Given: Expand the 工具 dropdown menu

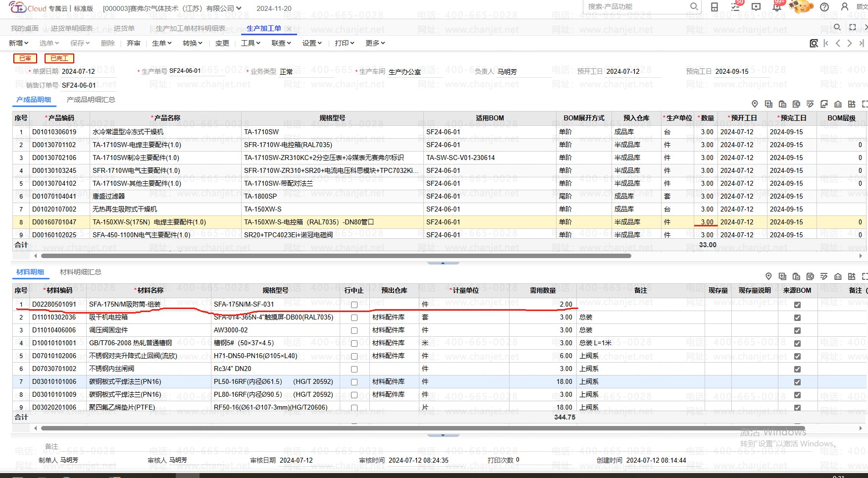Looking at the screenshot, I should pyautogui.click(x=251, y=43).
